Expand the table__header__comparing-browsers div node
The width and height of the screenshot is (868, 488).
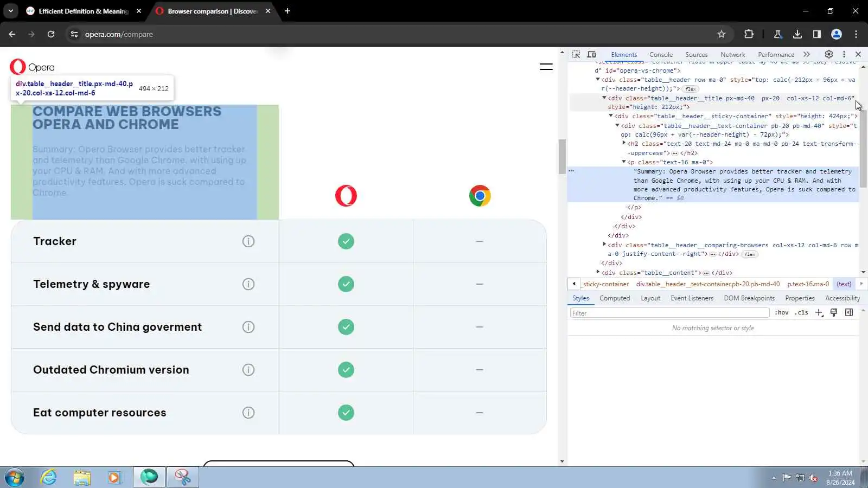point(604,245)
